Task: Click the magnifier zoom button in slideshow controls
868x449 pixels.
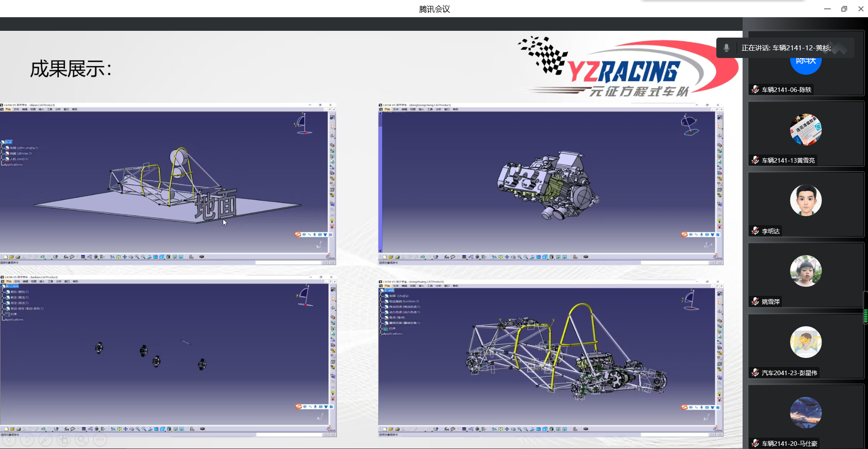Action: tap(82, 439)
